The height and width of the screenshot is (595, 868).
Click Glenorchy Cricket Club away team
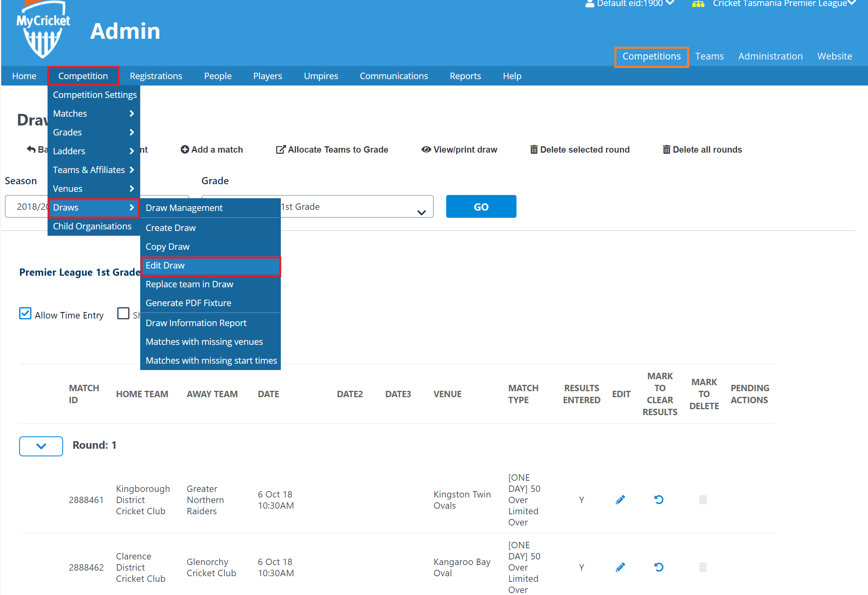click(211, 567)
